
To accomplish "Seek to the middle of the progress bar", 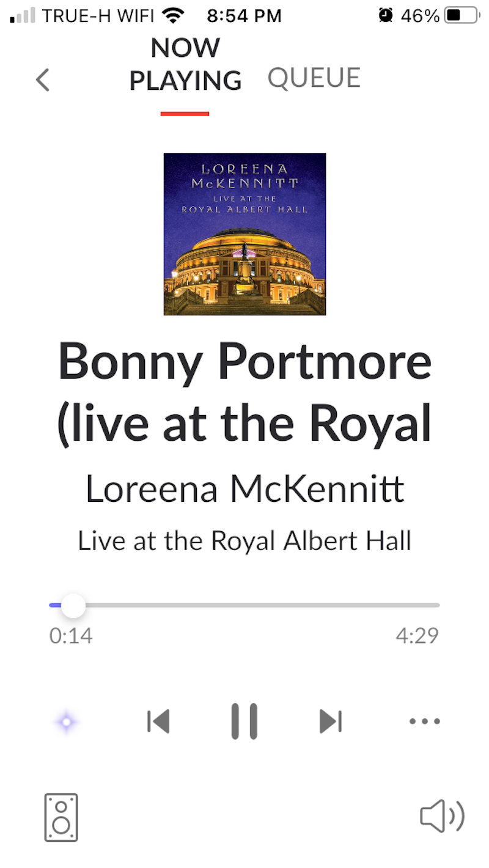I will [x=244, y=605].
